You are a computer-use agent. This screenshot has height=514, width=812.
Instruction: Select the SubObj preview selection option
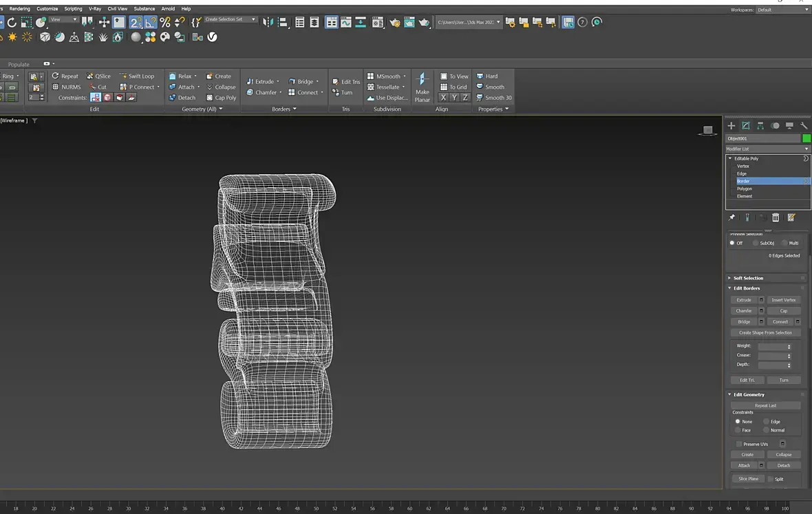coord(756,243)
